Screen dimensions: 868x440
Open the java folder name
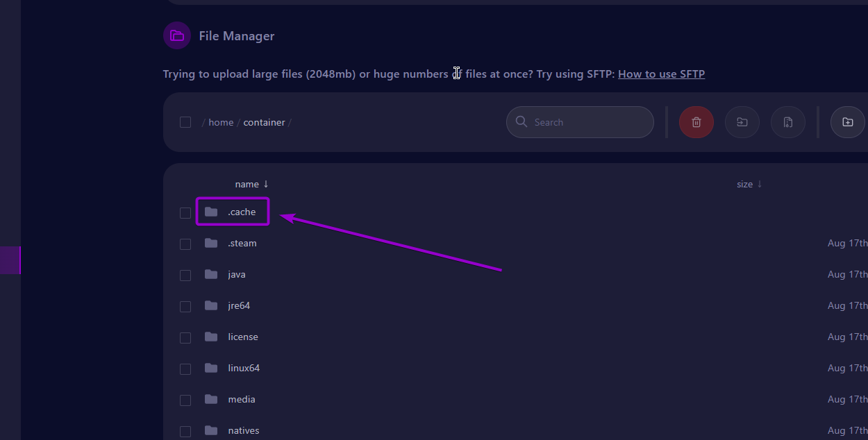pos(237,275)
